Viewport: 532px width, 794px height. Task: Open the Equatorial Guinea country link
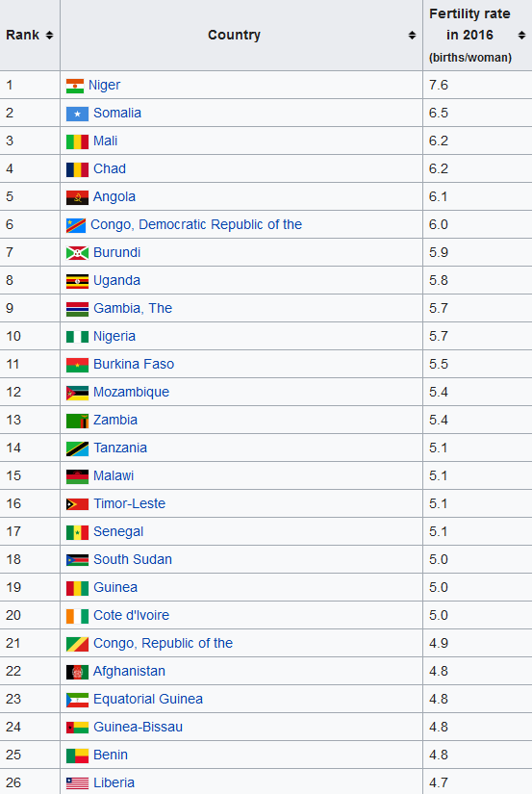coord(148,699)
